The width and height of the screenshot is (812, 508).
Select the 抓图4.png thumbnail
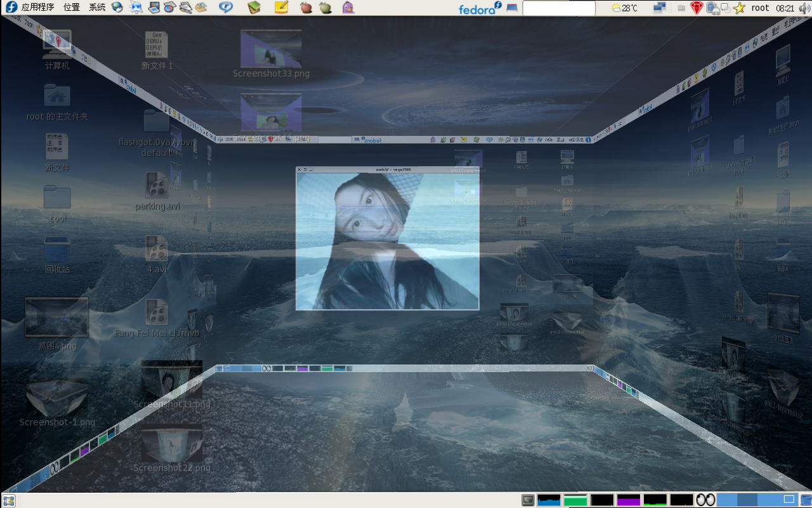tap(57, 324)
